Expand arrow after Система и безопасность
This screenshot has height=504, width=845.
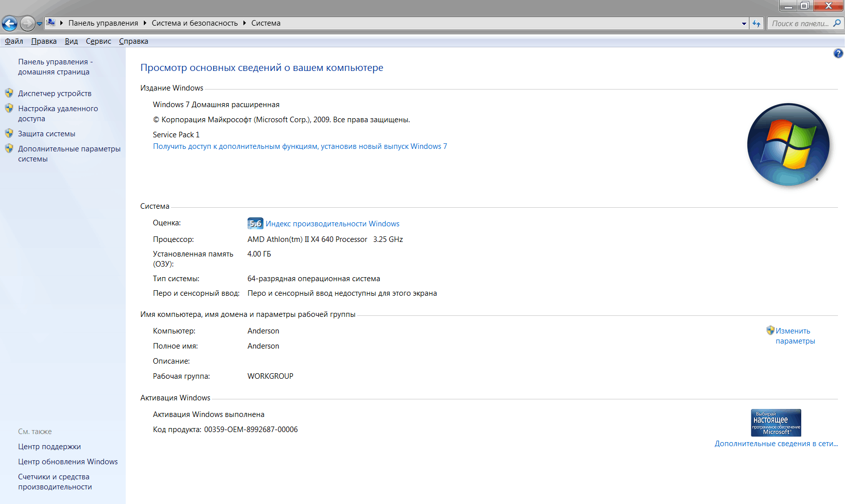pyautogui.click(x=244, y=23)
